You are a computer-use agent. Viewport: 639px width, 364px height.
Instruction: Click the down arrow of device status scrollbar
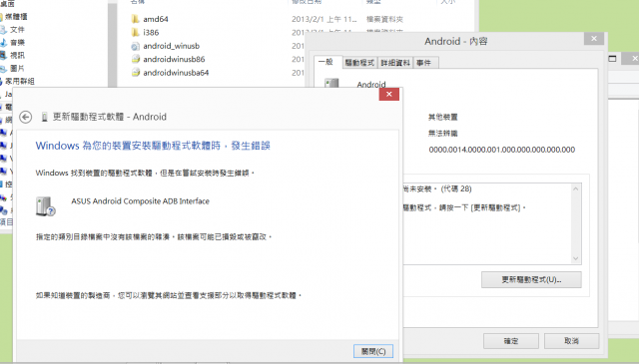click(x=575, y=258)
